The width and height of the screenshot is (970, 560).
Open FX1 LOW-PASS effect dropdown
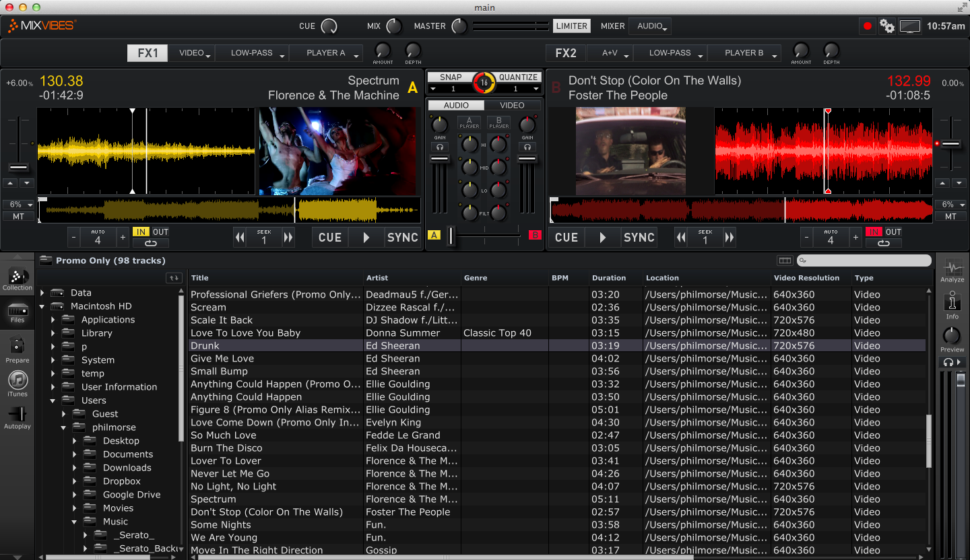(x=252, y=53)
